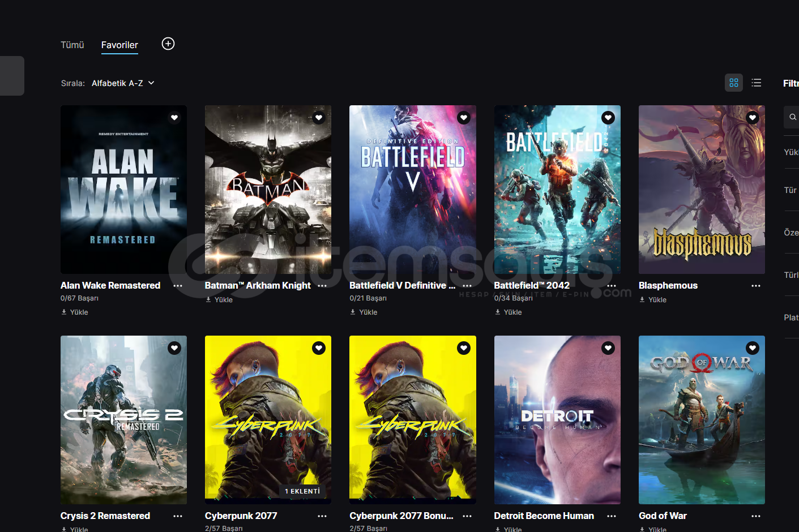This screenshot has height=532, width=799.
Task: Open options menu for Crysis 2 Remastered
Action: tap(178, 516)
